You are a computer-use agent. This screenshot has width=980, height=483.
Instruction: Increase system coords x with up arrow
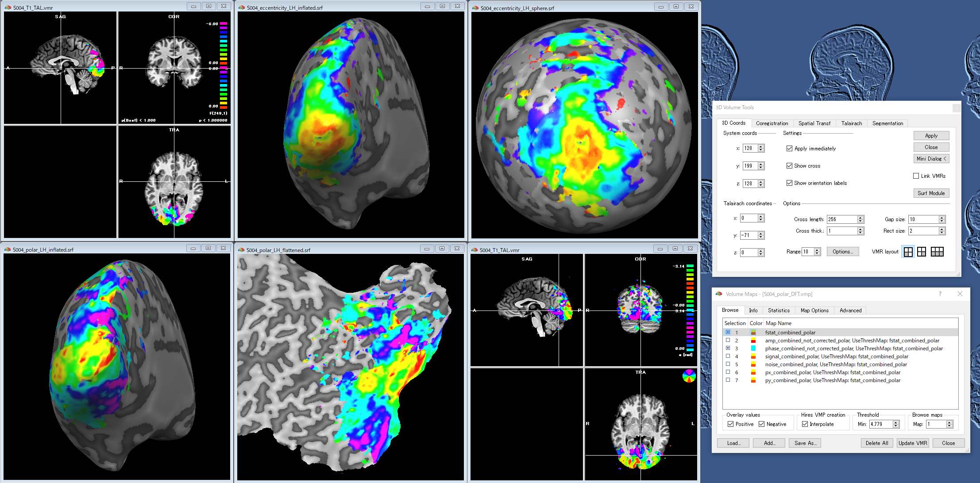(761, 146)
